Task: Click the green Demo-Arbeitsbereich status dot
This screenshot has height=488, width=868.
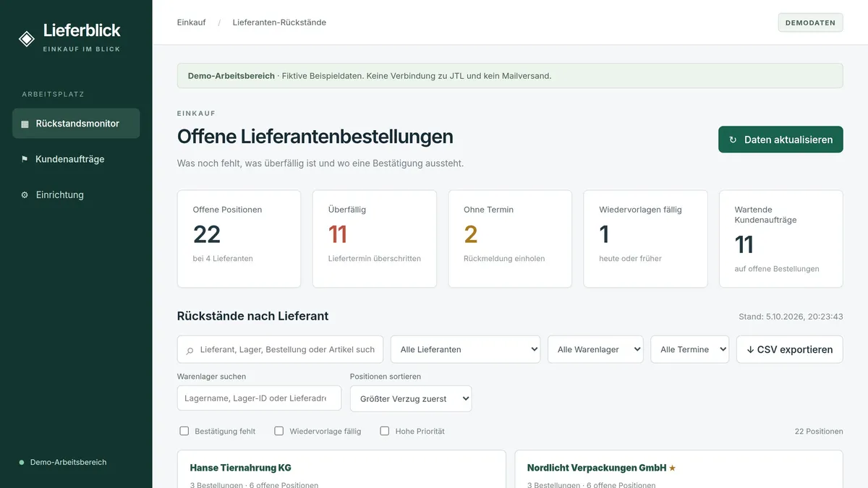Action: [22, 462]
